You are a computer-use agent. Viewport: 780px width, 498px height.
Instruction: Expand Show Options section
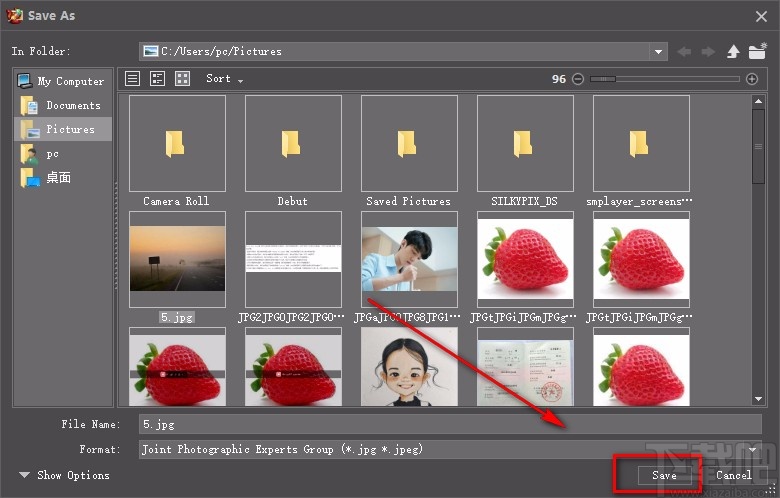64,475
